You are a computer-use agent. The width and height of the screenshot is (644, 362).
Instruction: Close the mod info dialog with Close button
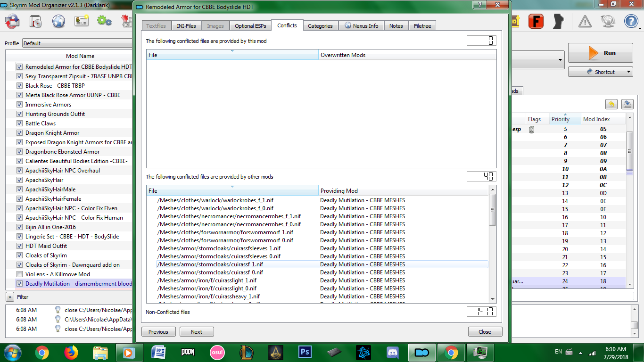coord(485,332)
